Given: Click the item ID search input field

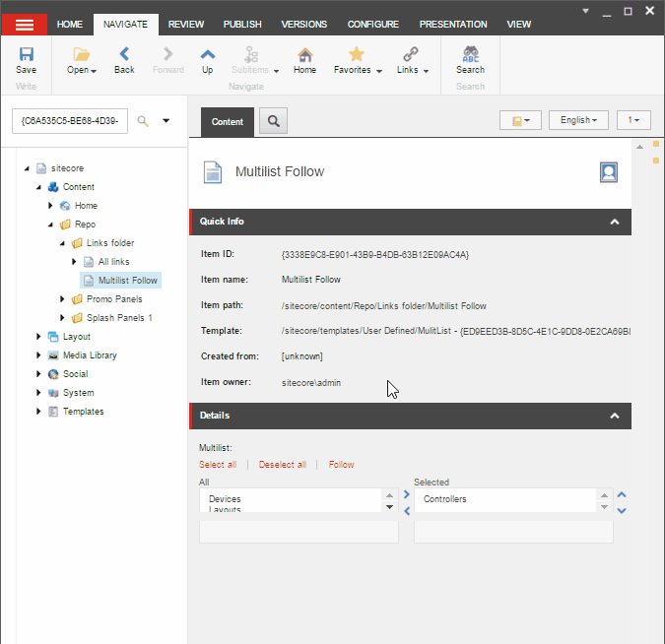Looking at the screenshot, I should tap(70, 121).
